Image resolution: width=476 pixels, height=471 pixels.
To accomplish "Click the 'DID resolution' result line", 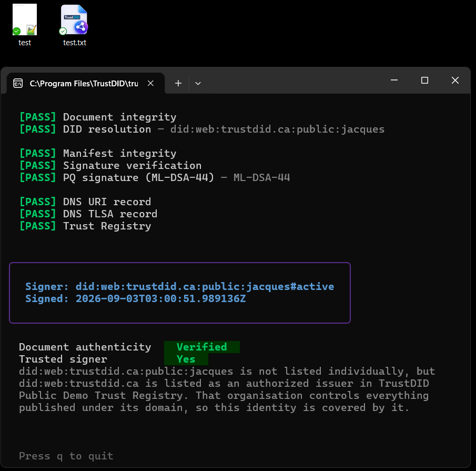I will pyautogui.click(x=202, y=129).
